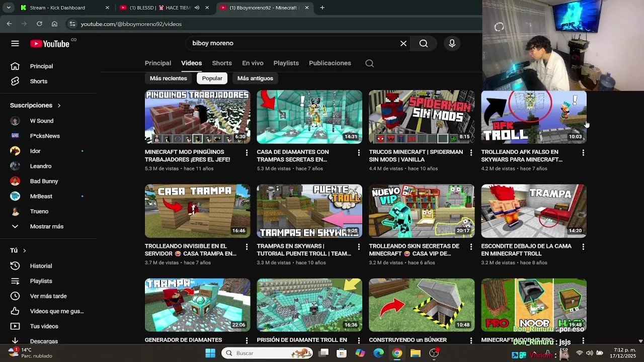Go back in Chrome browser
The height and width of the screenshot is (362, 644).
(x=9, y=24)
